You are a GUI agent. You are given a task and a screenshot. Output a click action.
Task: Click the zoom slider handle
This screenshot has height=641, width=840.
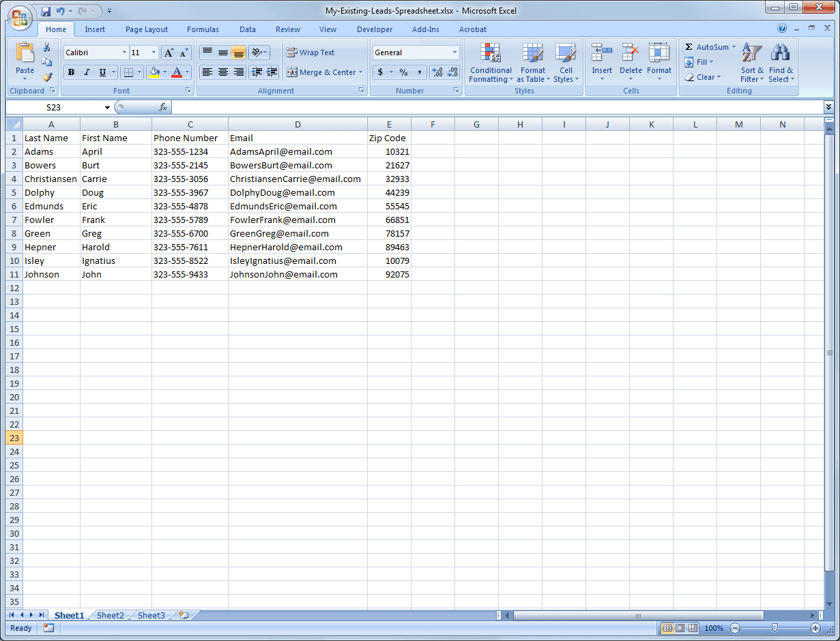coord(774,628)
